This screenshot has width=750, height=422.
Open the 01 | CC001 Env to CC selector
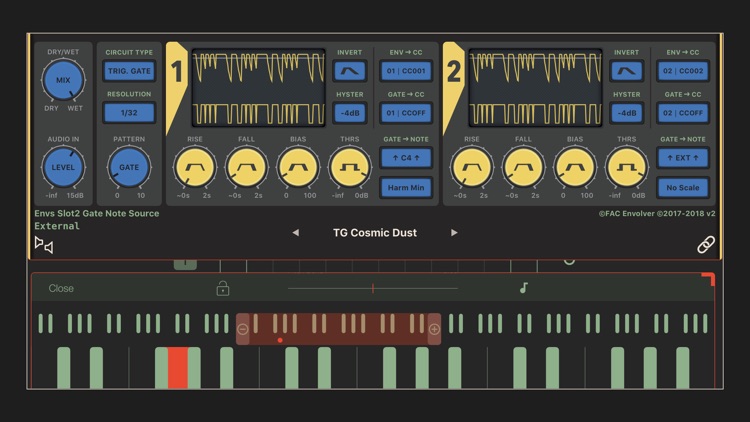pos(406,71)
